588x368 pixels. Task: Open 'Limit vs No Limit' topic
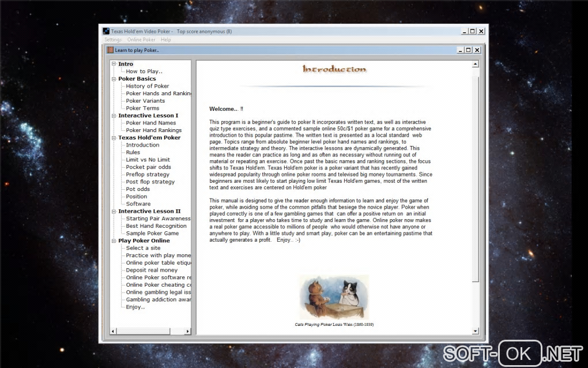pyautogui.click(x=148, y=159)
